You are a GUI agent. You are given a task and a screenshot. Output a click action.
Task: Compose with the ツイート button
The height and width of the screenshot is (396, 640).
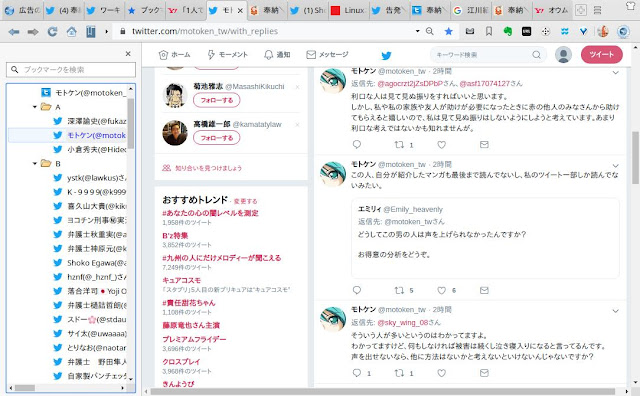pos(602,55)
